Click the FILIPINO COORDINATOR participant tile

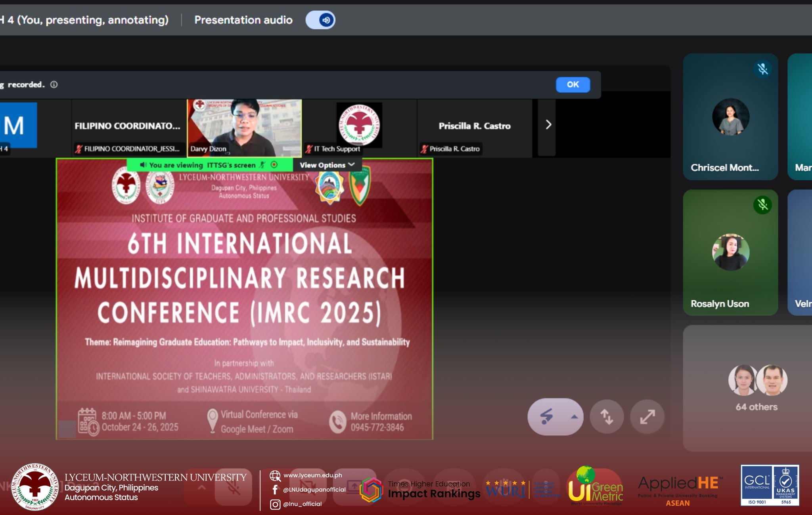tap(128, 127)
